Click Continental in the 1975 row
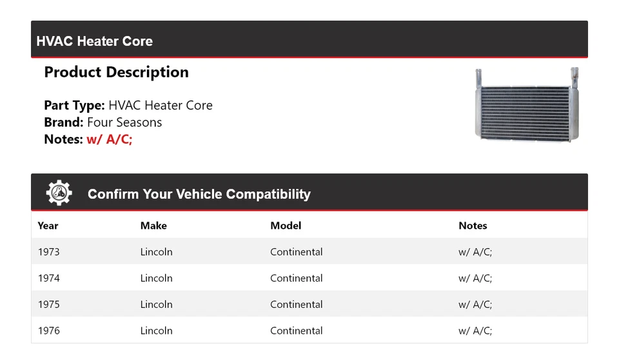The width and height of the screenshot is (619, 364). [296, 304]
